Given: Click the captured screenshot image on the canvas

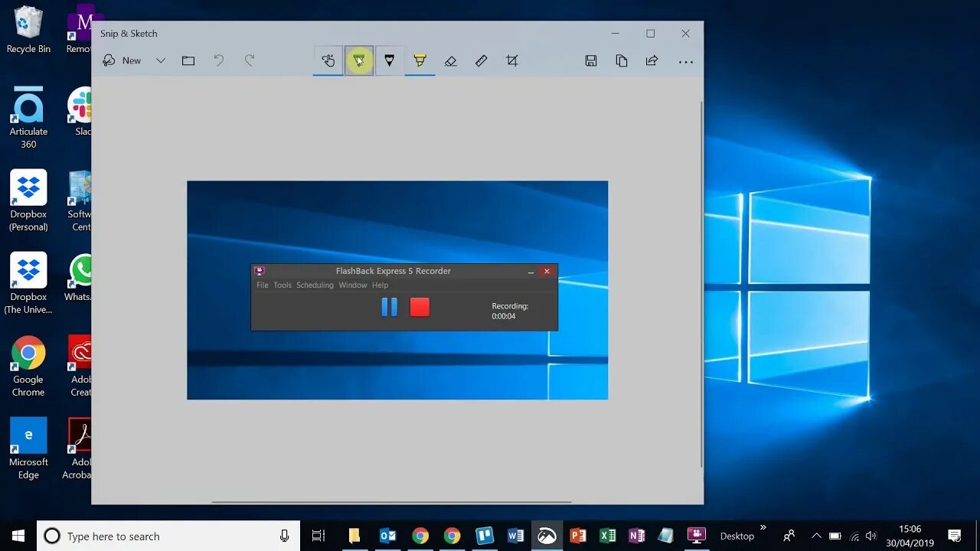Looking at the screenshot, I should pyautogui.click(x=397, y=290).
